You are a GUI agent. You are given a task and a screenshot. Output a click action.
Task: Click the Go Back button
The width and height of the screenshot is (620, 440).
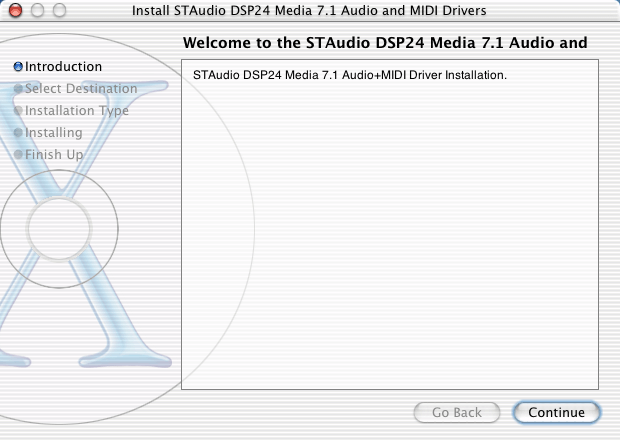[x=457, y=412]
